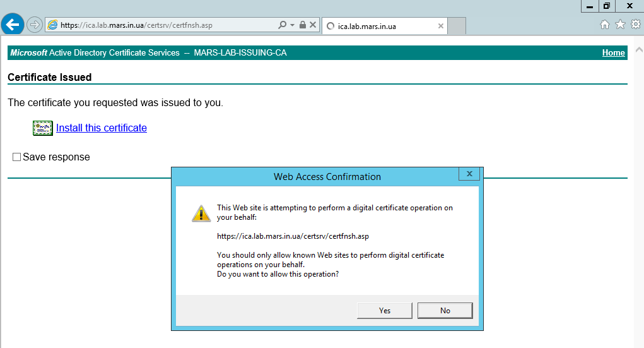Click the URL field in the address bar
This screenshot has width=644, height=348.
(164, 25)
